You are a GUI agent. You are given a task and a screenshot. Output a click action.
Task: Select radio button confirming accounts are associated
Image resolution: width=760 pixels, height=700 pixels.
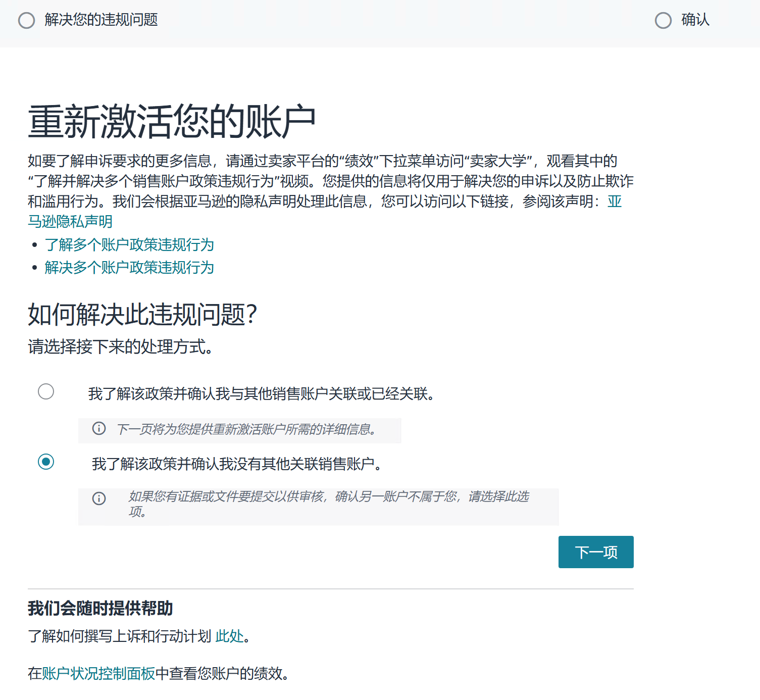(46, 391)
